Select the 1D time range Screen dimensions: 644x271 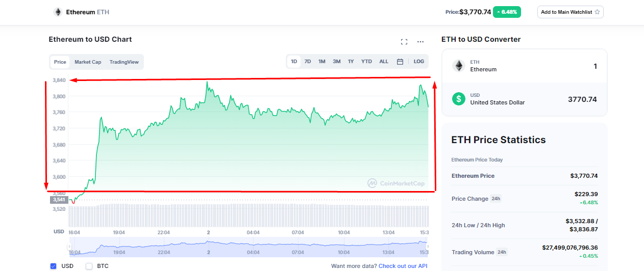[294, 62]
